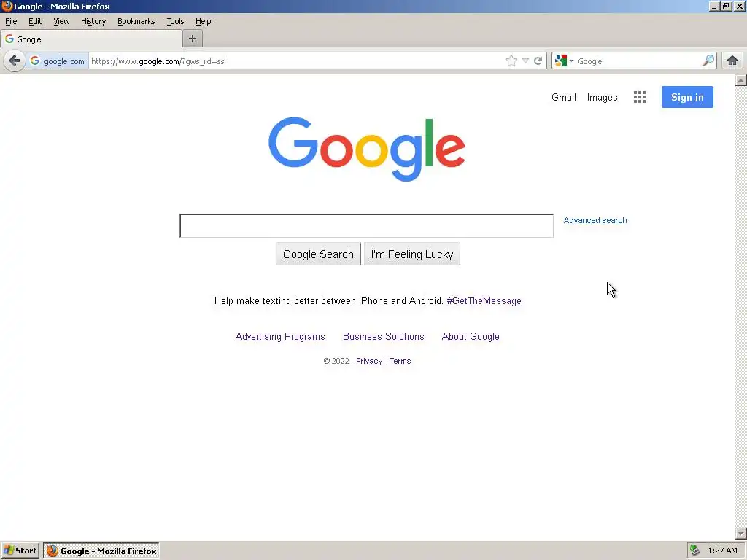This screenshot has height=560, width=747.
Task: Open the search engine selector dropdown
Action: (x=564, y=61)
